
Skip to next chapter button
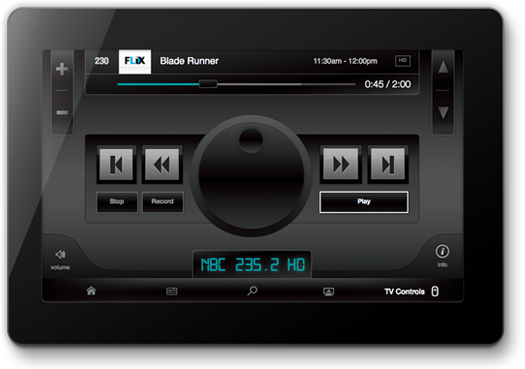[x=388, y=164]
